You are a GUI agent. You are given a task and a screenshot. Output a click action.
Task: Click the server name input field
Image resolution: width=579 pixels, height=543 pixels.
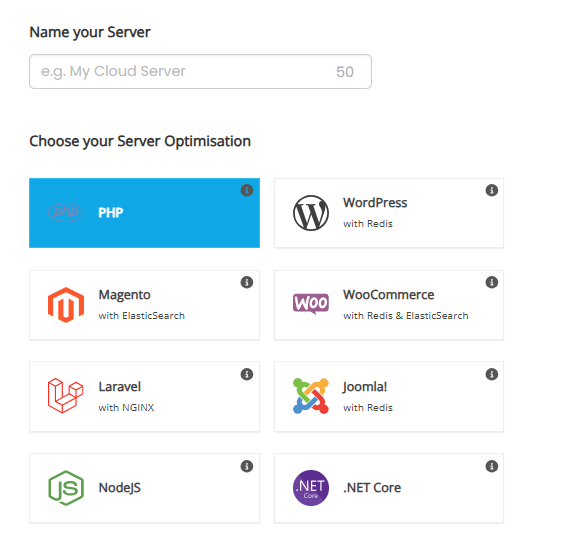[x=200, y=72]
